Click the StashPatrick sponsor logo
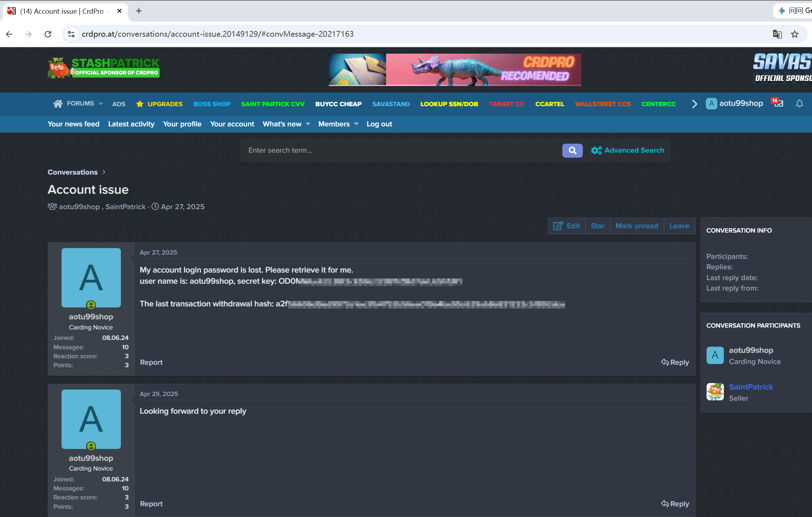This screenshot has width=812, height=517. pos(104,68)
